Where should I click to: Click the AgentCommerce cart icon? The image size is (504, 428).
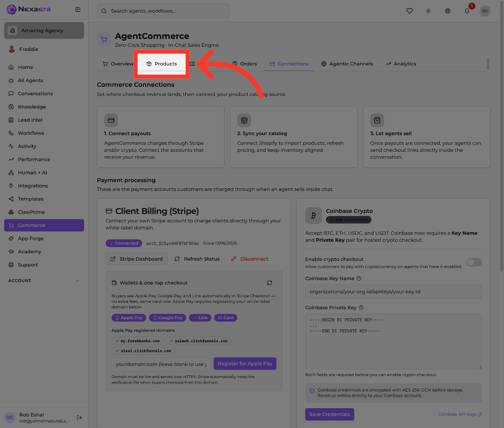104,40
